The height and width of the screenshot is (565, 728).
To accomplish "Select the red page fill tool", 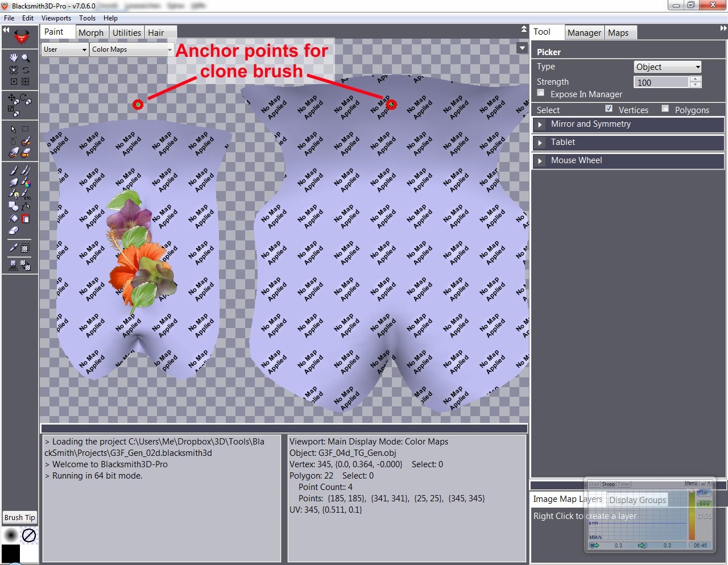I will (x=26, y=218).
